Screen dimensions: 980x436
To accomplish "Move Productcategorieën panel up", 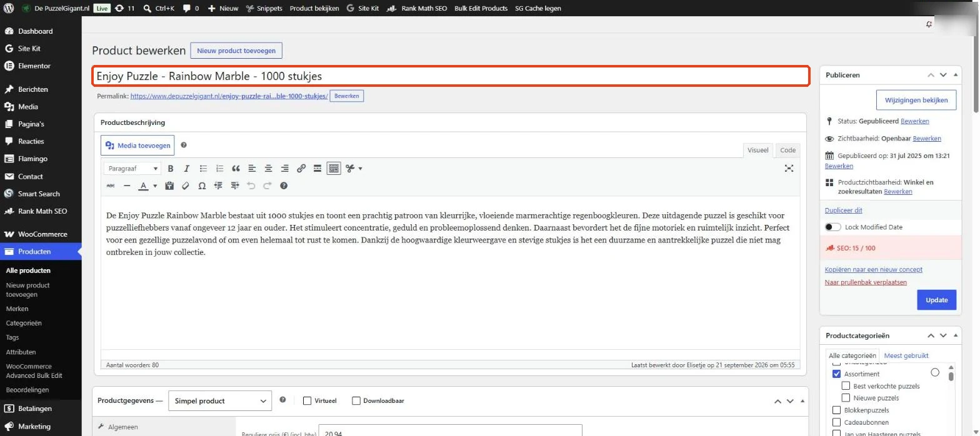I will click(931, 335).
